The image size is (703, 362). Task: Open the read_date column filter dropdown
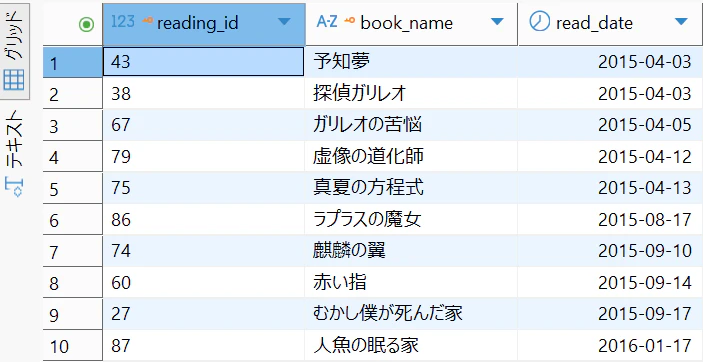tap(681, 22)
